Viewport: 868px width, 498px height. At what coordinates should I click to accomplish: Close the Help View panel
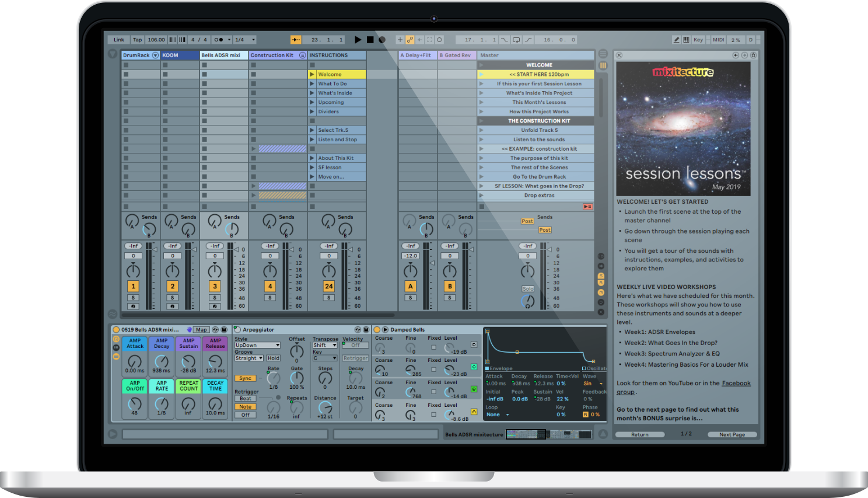[619, 55]
